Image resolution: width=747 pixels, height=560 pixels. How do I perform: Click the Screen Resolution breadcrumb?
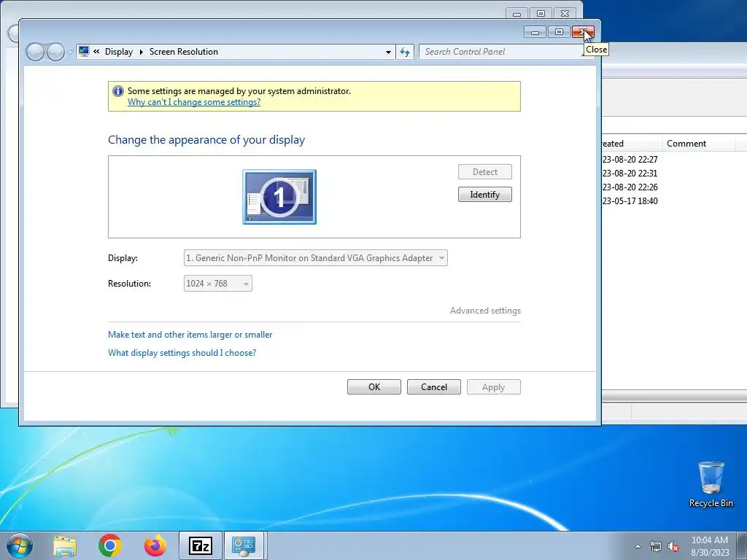click(x=183, y=52)
